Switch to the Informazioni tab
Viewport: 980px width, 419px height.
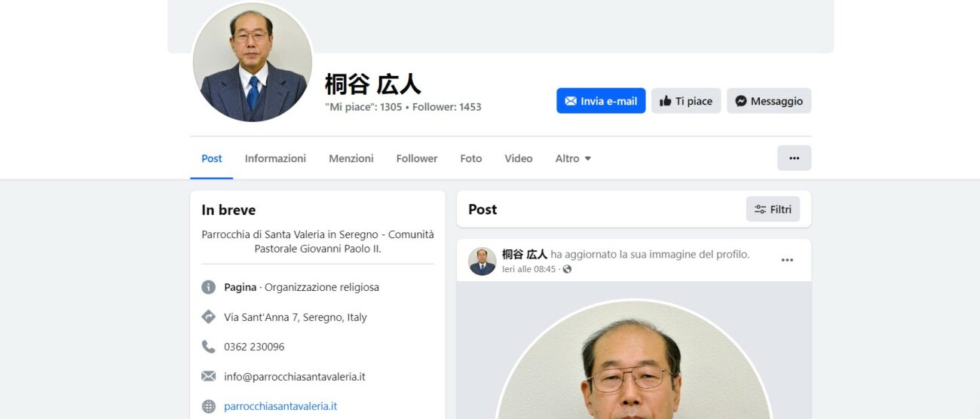click(x=275, y=158)
